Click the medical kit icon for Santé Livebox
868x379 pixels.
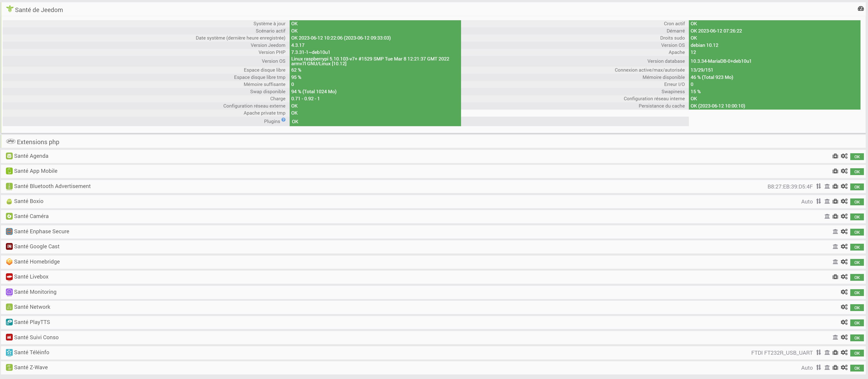(x=835, y=277)
